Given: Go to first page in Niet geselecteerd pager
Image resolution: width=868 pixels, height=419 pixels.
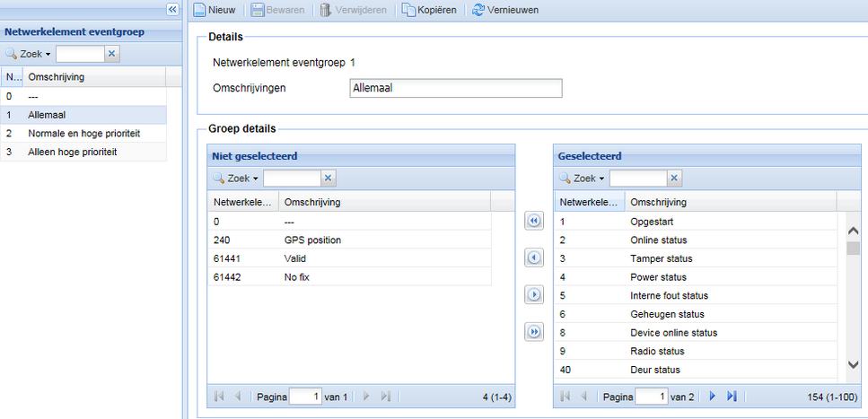Looking at the screenshot, I should (x=219, y=397).
